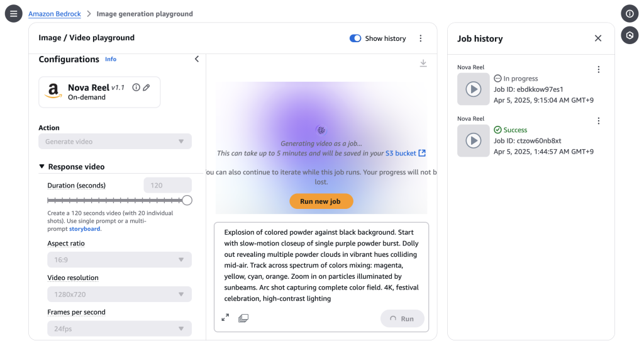The image size is (644, 348).
Task: Collapse the Response video section
Action: tap(42, 167)
